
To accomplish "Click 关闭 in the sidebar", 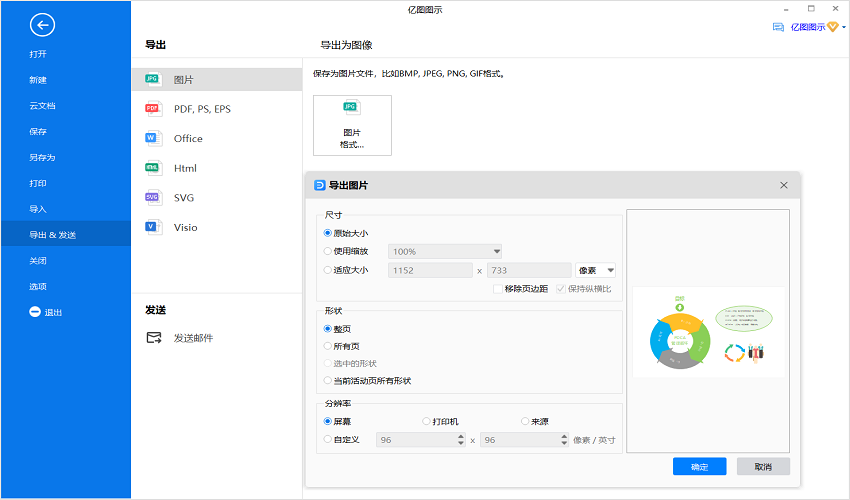I will pos(38,261).
